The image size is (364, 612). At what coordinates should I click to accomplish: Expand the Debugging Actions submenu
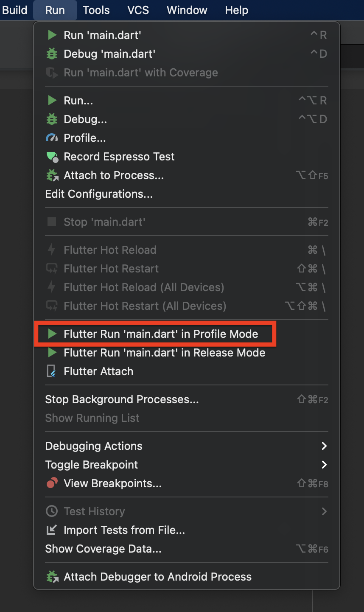pyautogui.click(x=325, y=446)
